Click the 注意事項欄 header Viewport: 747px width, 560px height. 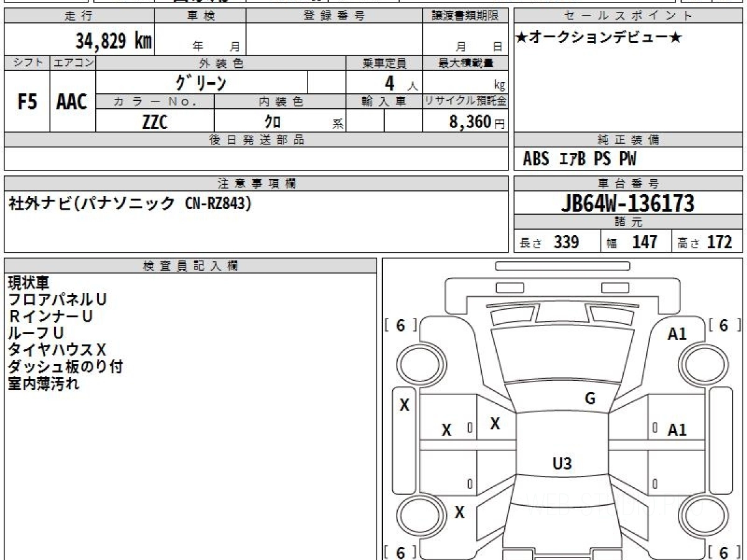(256, 184)
